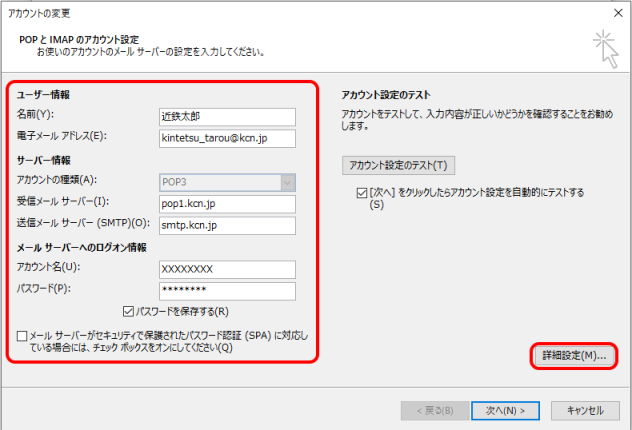Click the キャンセル button

[585, 411]
